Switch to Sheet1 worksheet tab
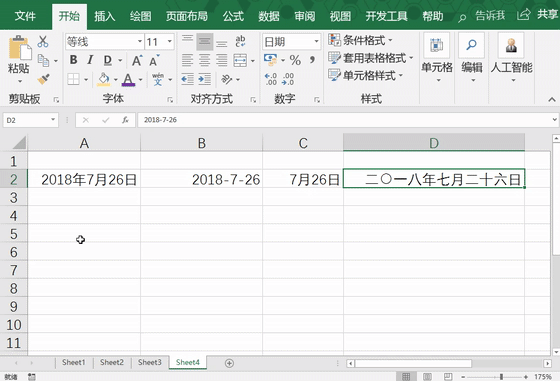Screen dimensions: 560x381 [74, 363]
